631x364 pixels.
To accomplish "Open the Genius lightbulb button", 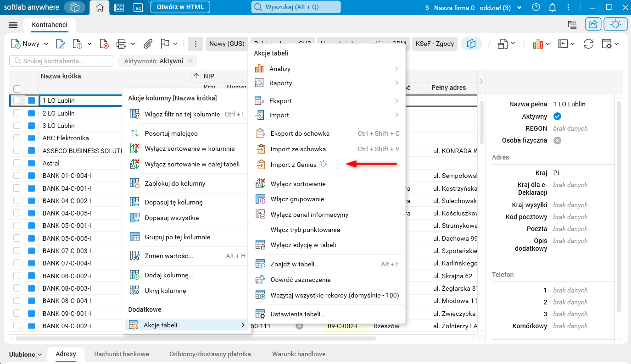I will click(615, 24).
